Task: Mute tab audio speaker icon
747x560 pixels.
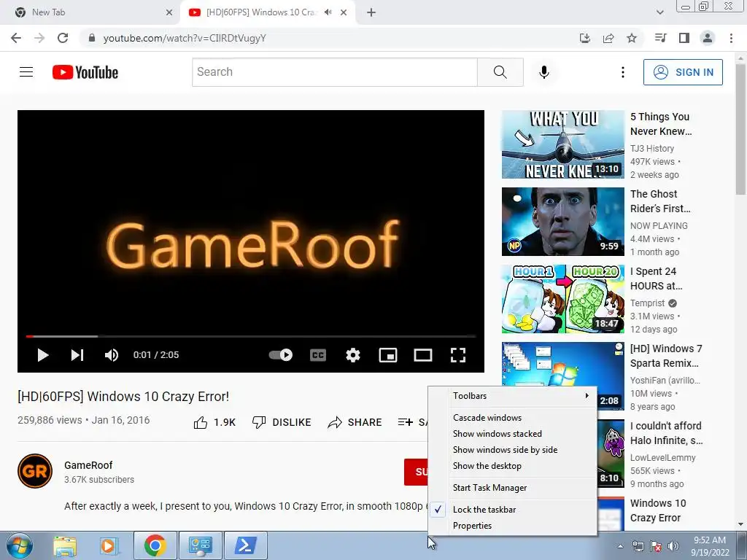Action: pos(328,12)
